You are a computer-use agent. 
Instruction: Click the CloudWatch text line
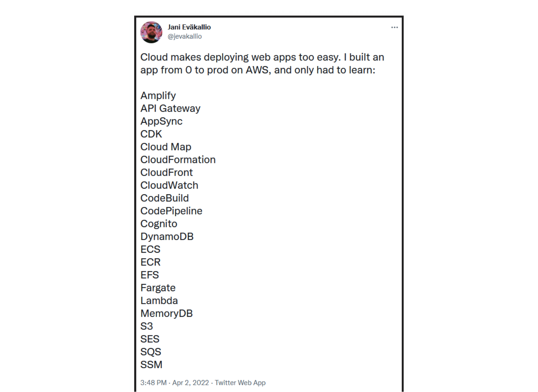[169, 185]
